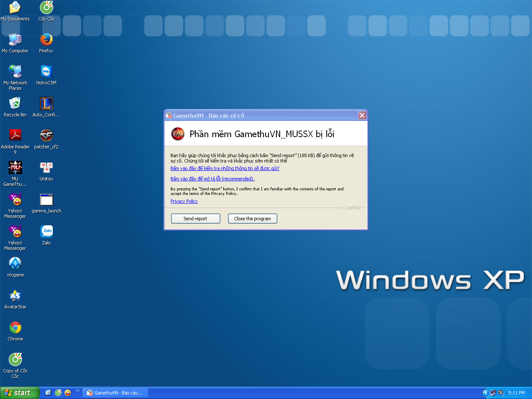
Task: Expand hidden system tray icons arrow
Action: click(x=485, y=393)
